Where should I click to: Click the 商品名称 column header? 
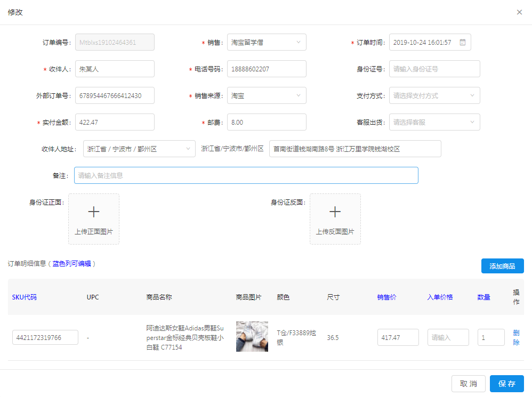(159, 297)
